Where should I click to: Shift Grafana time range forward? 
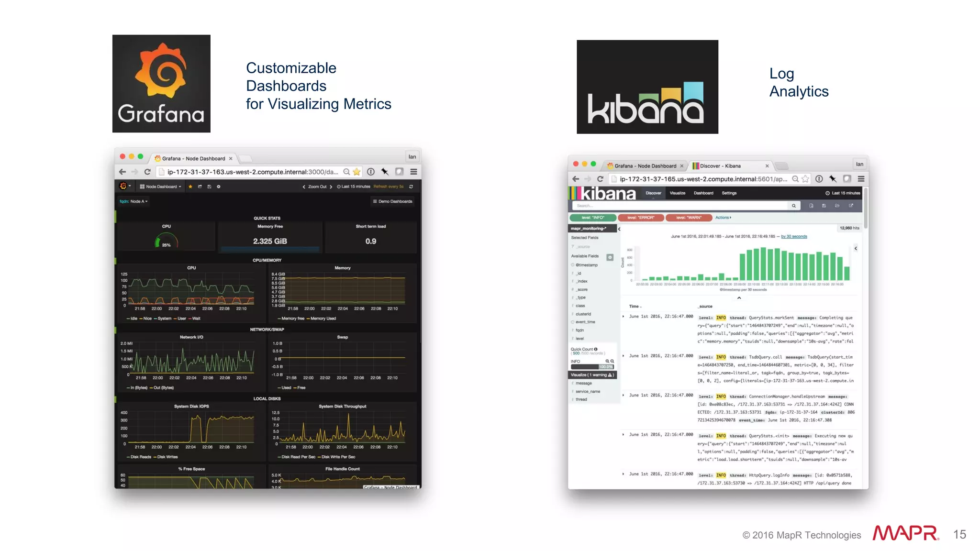pos(331,187)
